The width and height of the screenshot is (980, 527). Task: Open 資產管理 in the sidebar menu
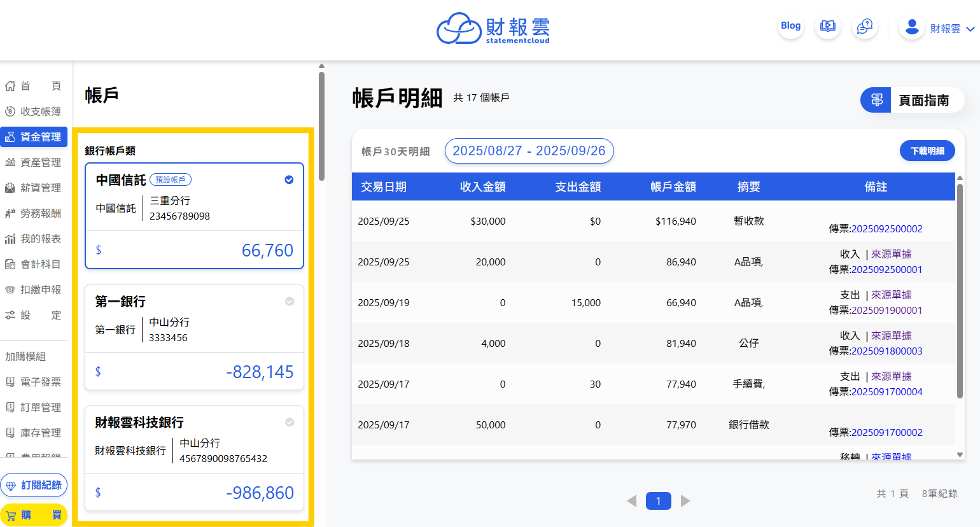tap(34, 162)
